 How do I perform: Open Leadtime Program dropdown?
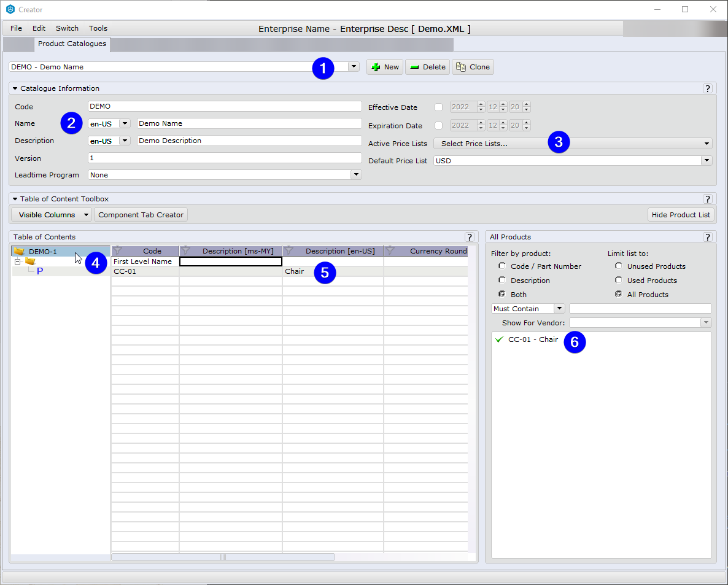pyautogui.click(x=356, y=174)
